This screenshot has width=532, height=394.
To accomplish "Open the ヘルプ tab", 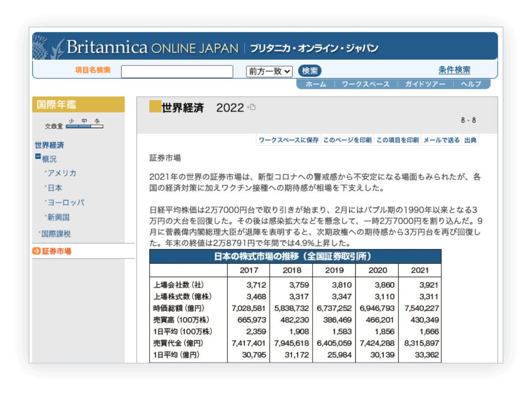I will (x=471, y=84).
